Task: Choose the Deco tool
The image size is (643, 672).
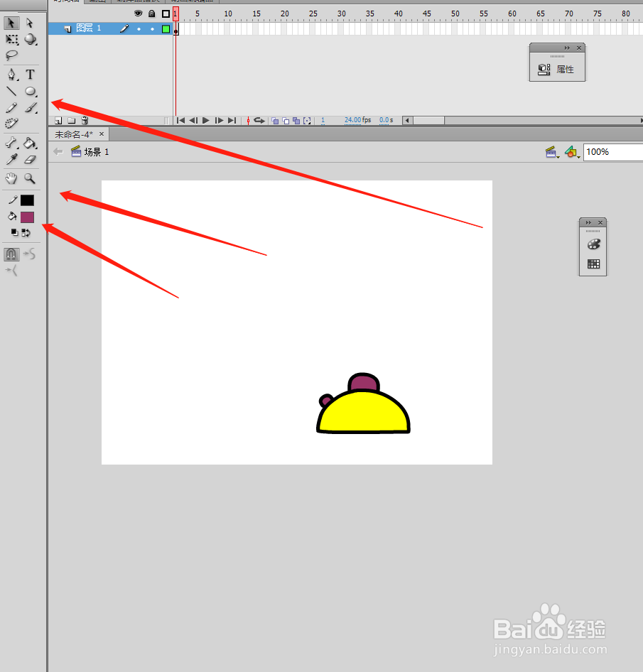Action: [11, 124]
